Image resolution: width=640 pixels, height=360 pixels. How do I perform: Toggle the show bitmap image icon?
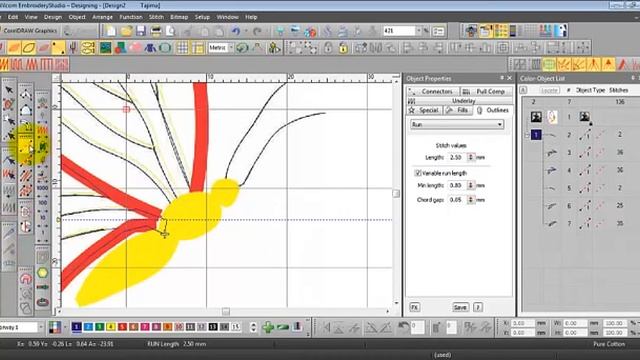click(105, 48)
